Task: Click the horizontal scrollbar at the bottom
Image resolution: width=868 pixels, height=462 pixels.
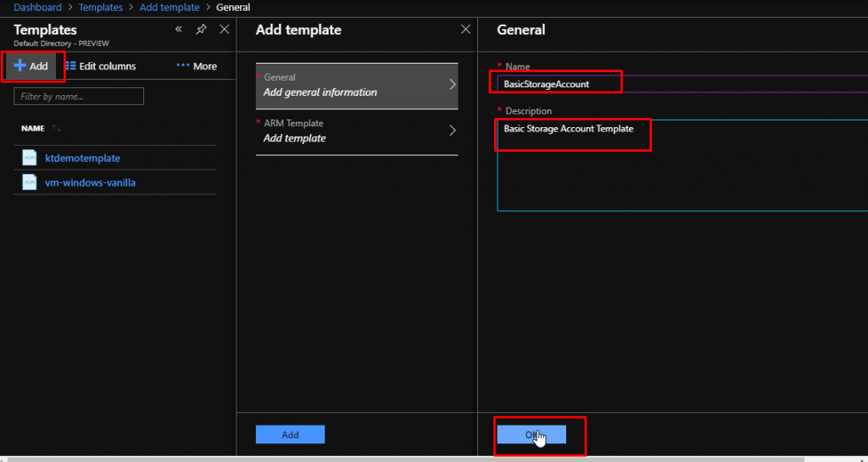Action: [x=404, y=459]
